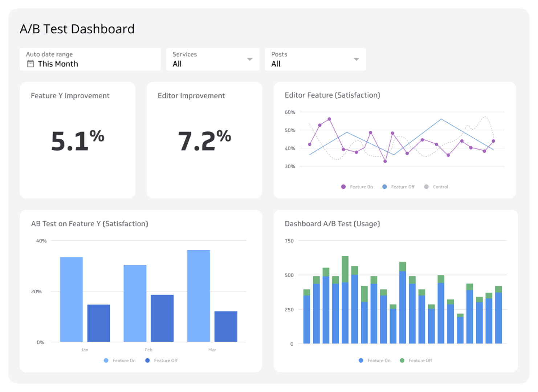Select the dark blue Feature Off legend marker
This screenshot has height=392, width=538.
click(x=147, y=360)
